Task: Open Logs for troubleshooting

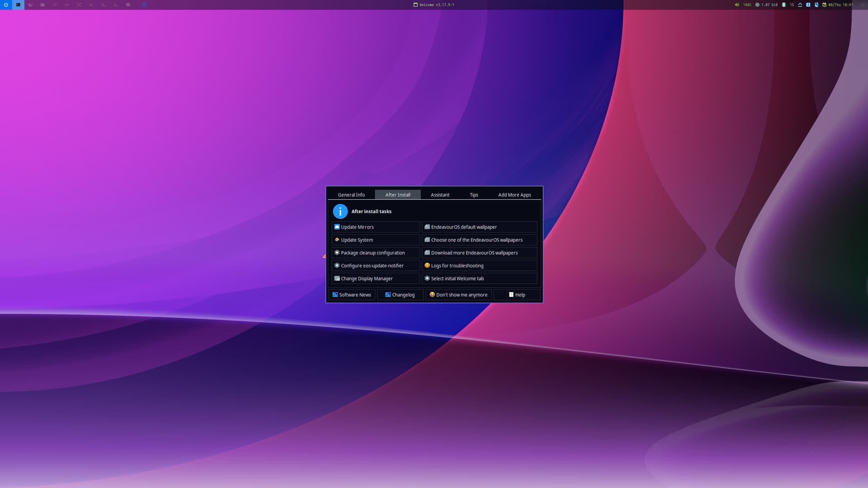Action: point(479,265)
